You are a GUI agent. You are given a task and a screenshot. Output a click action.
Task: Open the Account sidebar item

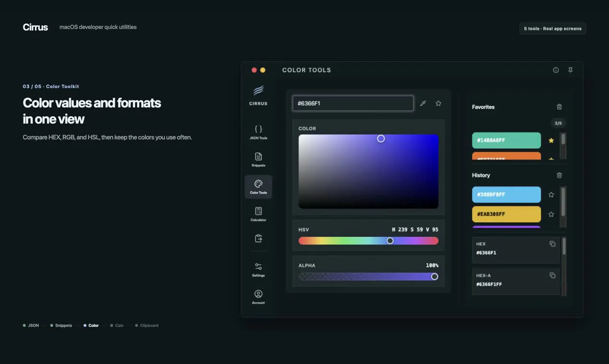pyautogui.click(x=258, y=297)
